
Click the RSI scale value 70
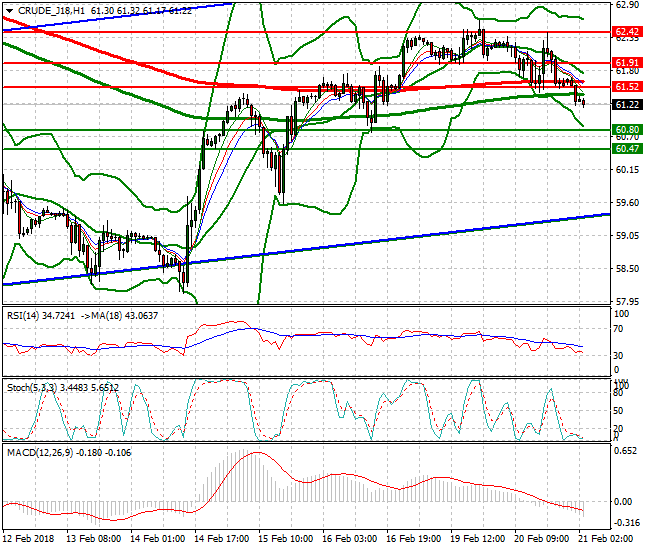[618, 329]
